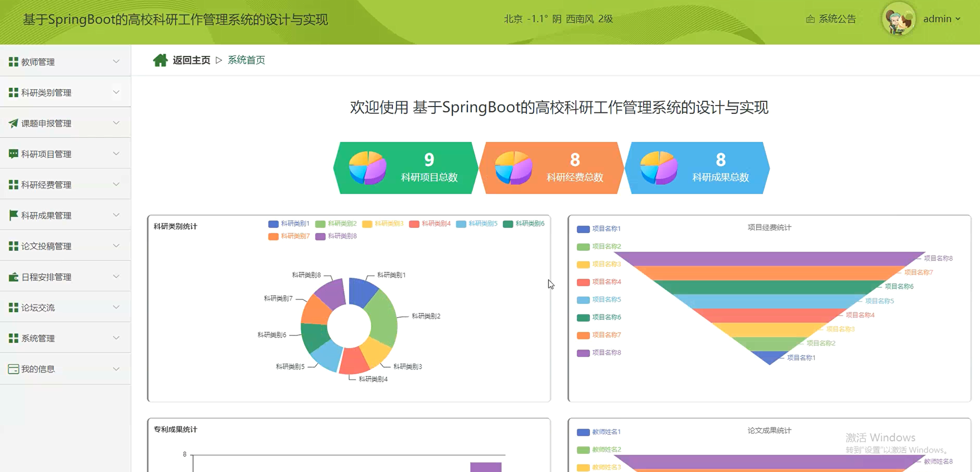
Task: Click 项目名称6 green legend swatch
Action: coord(583,317)
